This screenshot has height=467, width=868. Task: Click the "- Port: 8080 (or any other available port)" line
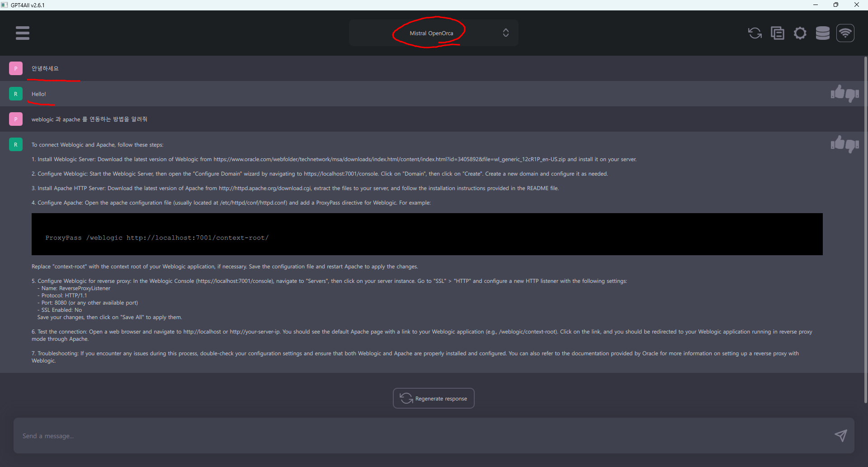tap(88, 303)
